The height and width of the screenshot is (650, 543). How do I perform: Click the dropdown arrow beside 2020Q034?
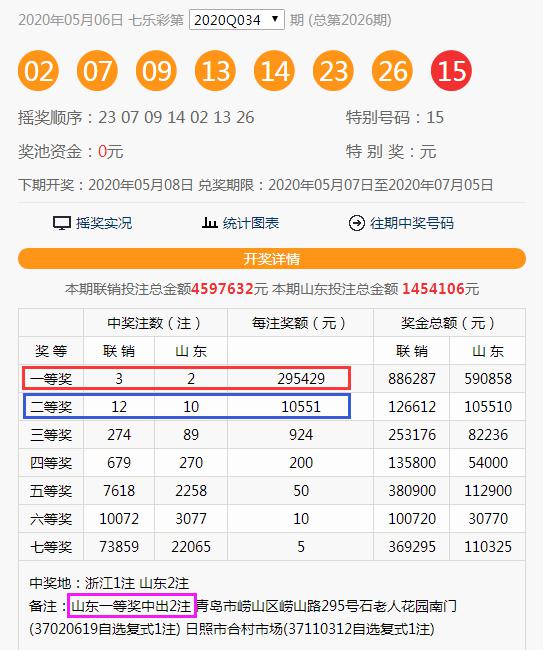coord(274,19)
